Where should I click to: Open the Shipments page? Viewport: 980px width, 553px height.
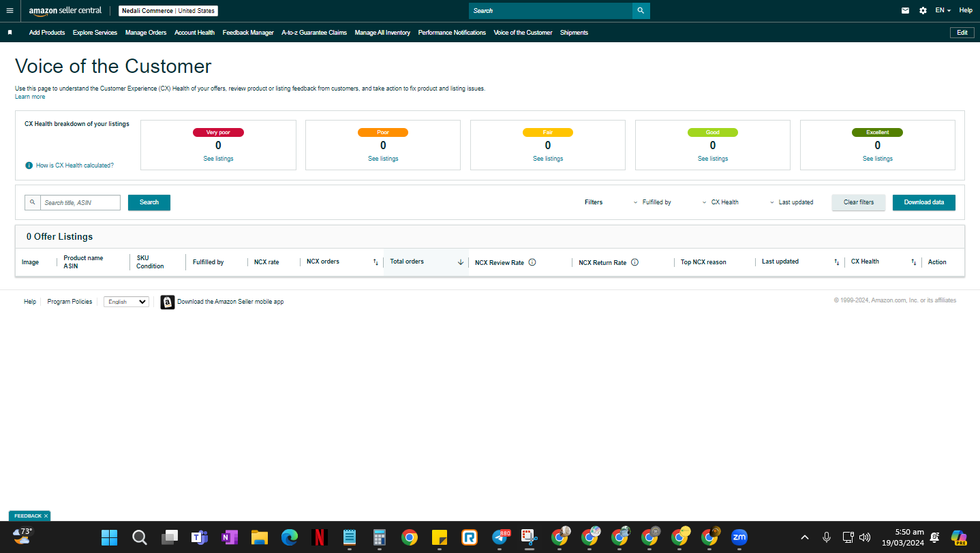tap(574, 33)
